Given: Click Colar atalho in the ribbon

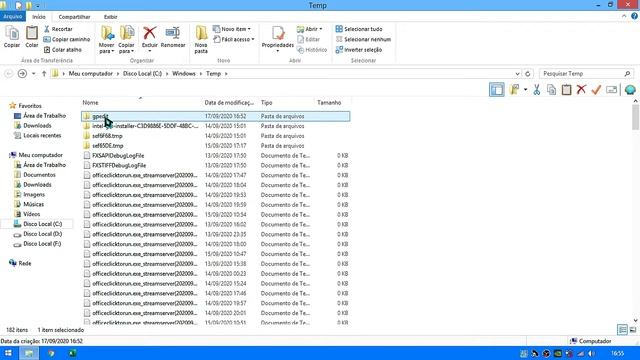Looking at the screenshot, I should point(62,50).
